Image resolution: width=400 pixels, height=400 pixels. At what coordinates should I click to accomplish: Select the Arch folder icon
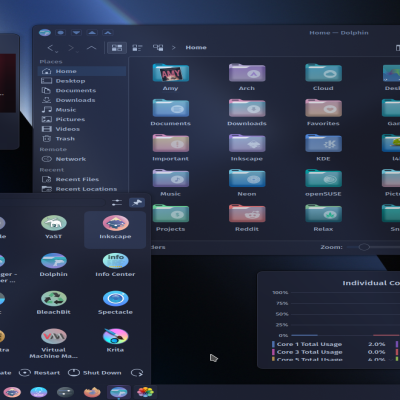(x=247, y=73)
